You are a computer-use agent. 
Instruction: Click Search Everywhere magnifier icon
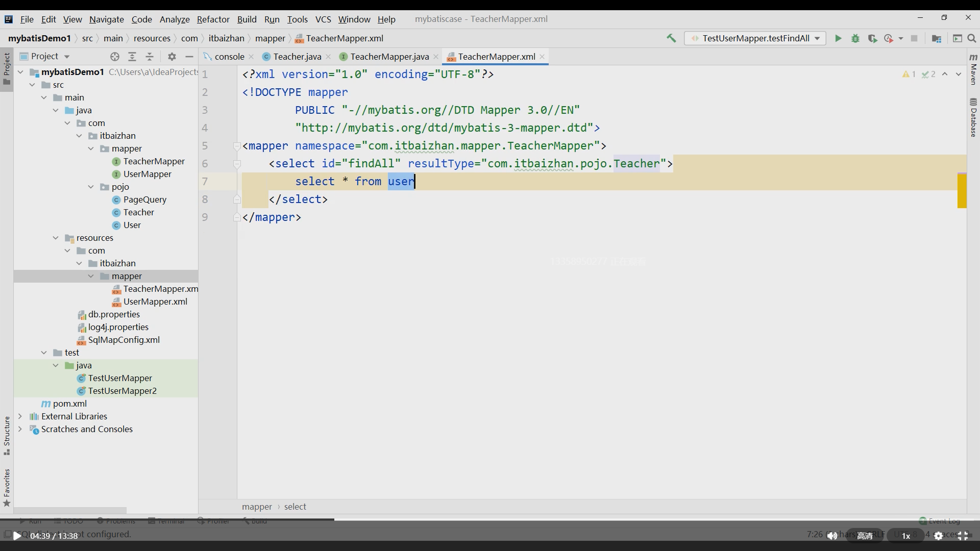[x=972, y=38]
